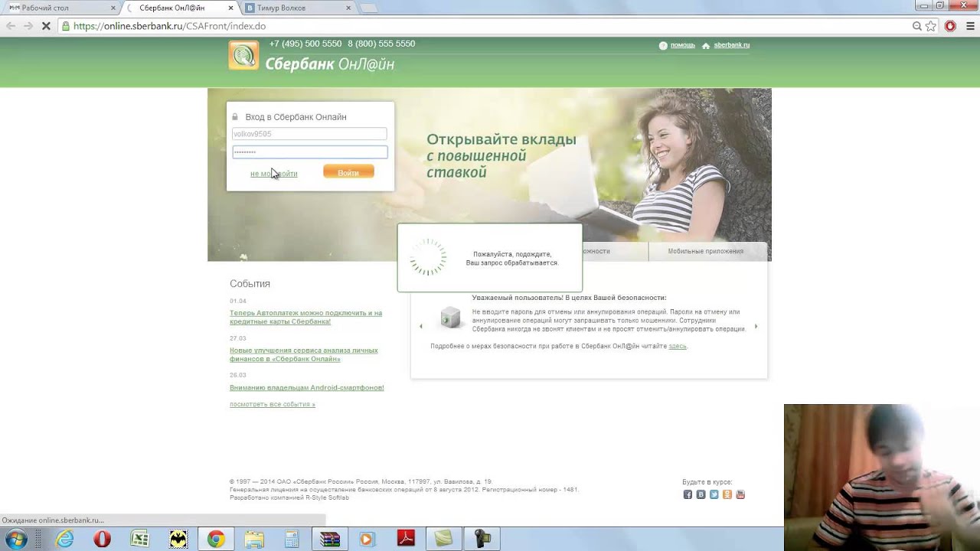Open Sberbank's VKontakte page icon

point(701,494)
